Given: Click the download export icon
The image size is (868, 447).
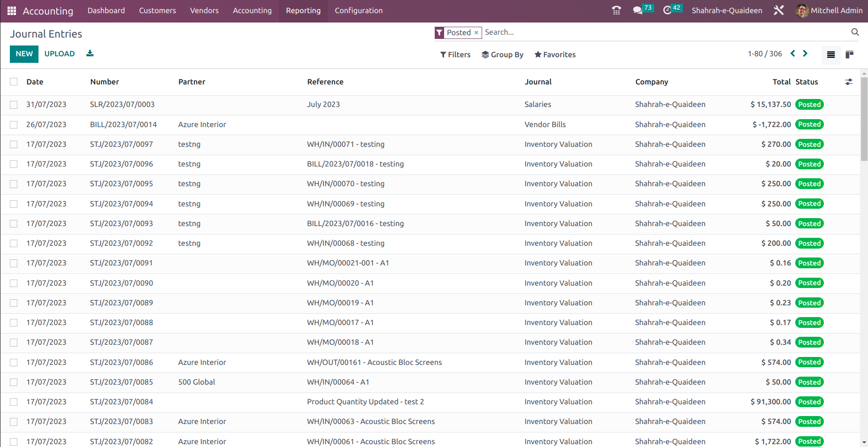Looking at the screenshot, I should pos(90,53).
